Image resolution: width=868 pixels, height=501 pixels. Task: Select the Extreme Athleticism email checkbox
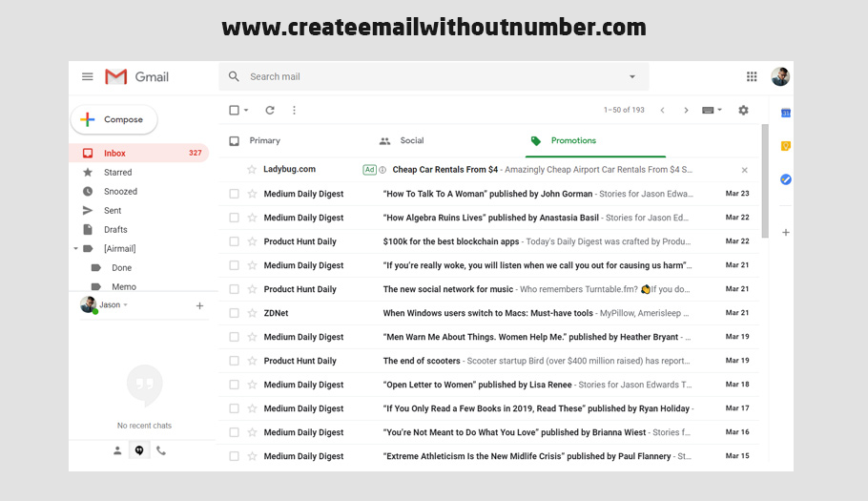tap(234, 456)
